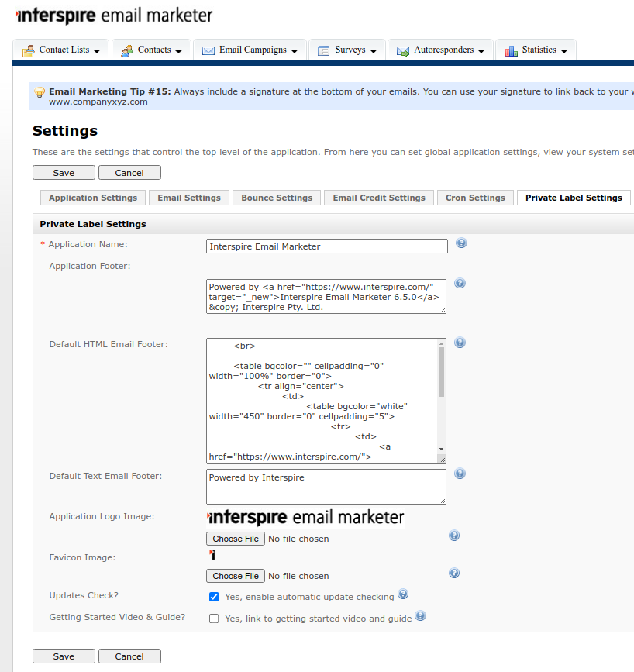Expand the Statistics dropdown arrow
This screenshot has height=672, width=634.
[x=563, y=51]
